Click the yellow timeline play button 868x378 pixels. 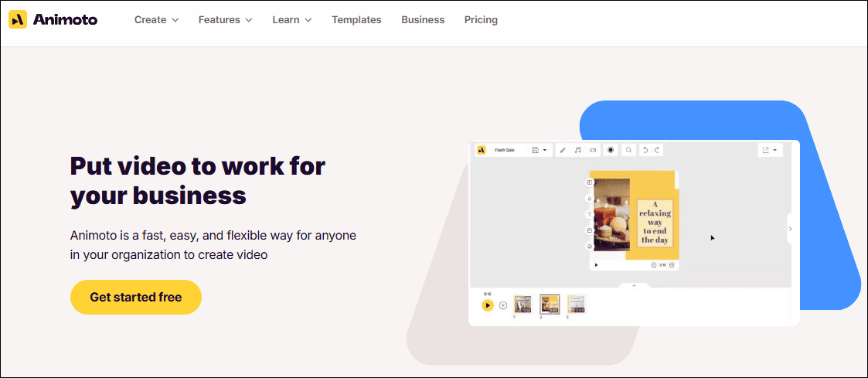(487, 305)
